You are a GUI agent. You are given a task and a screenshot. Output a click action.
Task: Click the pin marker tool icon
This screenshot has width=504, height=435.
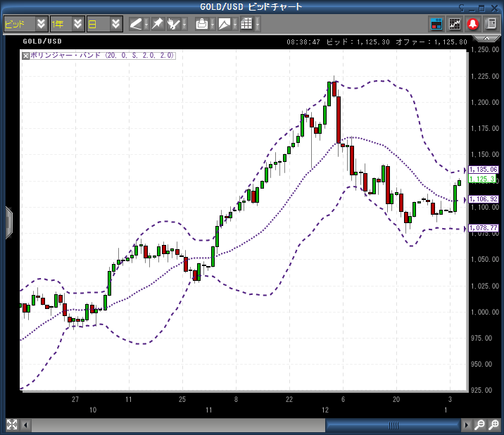157,24
